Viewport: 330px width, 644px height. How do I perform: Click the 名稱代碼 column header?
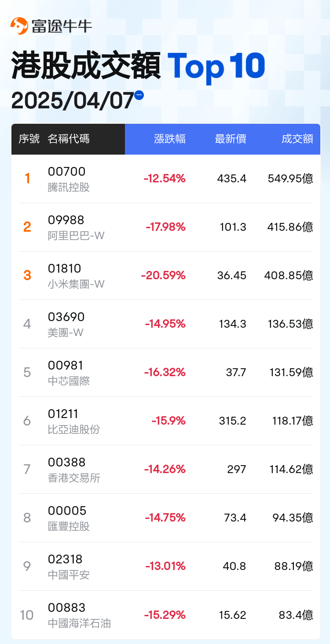(x=69, y=139)
